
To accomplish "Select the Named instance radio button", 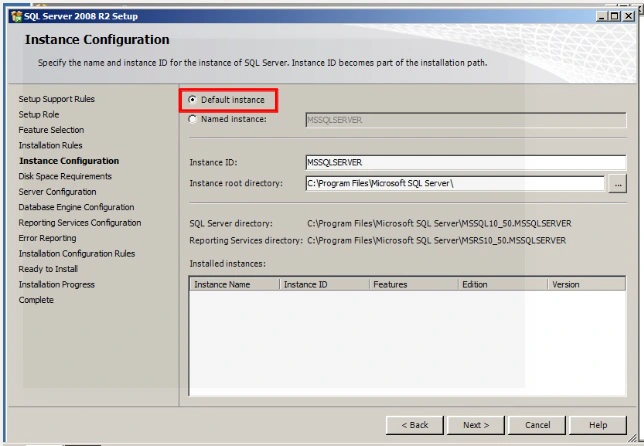I will (x=194, y=120).
